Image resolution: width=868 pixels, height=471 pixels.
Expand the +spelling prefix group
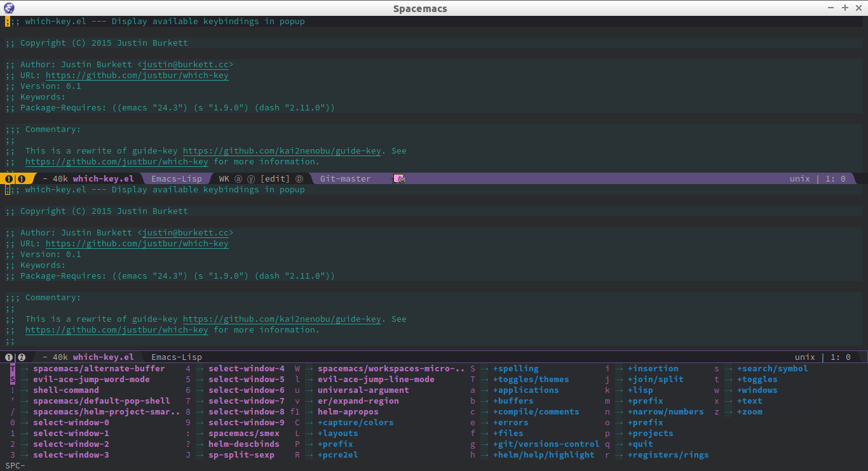pyautogui.click(x=515, y=369)
